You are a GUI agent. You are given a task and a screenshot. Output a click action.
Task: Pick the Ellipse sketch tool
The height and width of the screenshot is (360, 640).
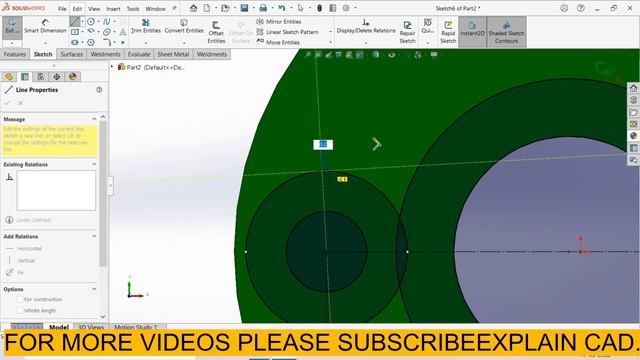tap(107, 32)
